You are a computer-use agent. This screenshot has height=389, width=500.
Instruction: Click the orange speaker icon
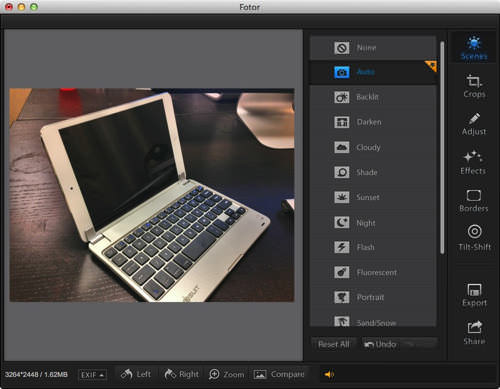point(329,375)
